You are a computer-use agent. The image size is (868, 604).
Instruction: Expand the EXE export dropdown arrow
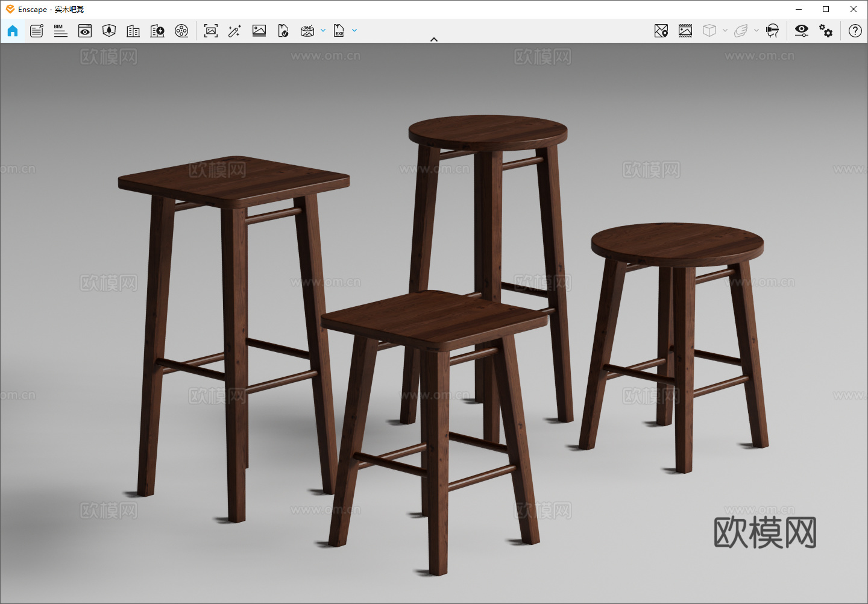click(354, 30)
